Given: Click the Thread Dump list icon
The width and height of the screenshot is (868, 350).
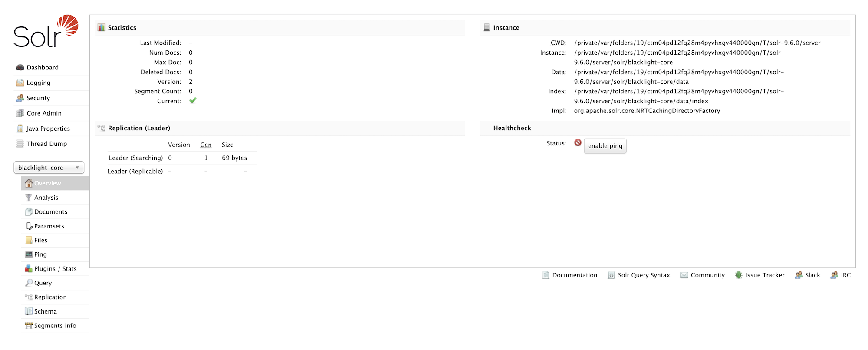Looking at the screenshot, I should (x=20, y=144).
